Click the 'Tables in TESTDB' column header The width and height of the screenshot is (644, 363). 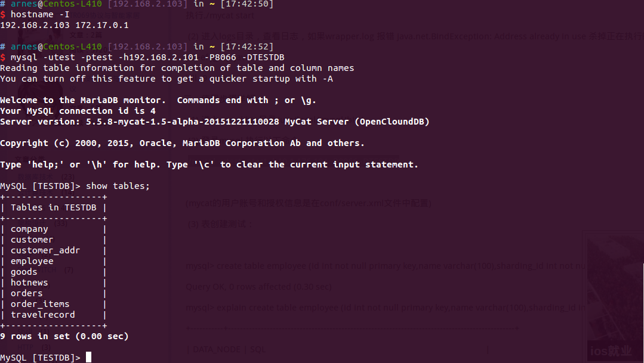tap(53, 207)
